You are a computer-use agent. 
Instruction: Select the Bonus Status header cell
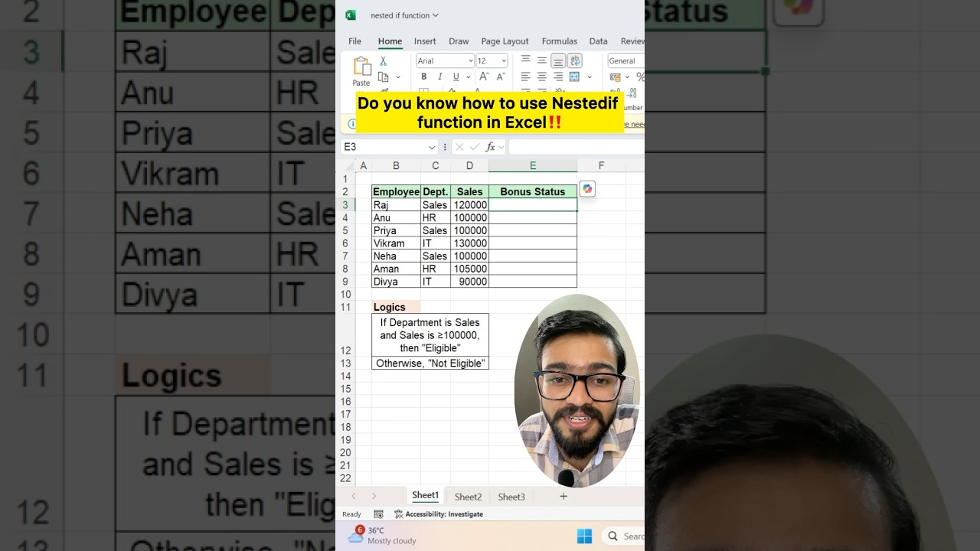tap(533, 192)
